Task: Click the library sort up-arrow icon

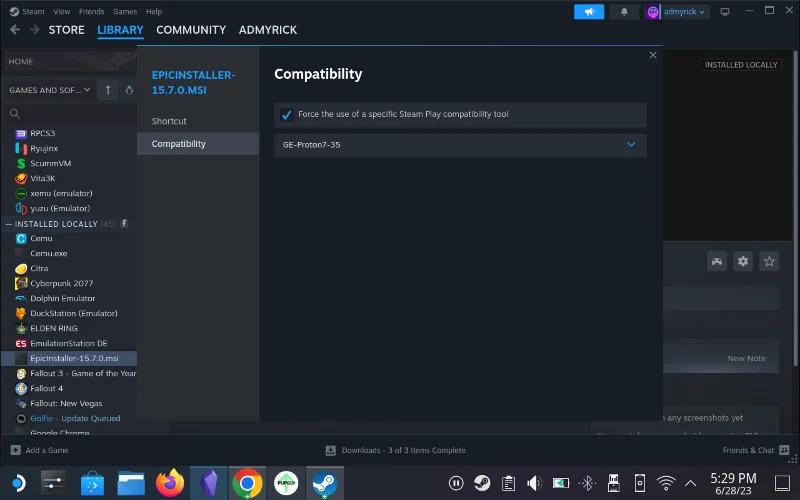Action: 108,90
